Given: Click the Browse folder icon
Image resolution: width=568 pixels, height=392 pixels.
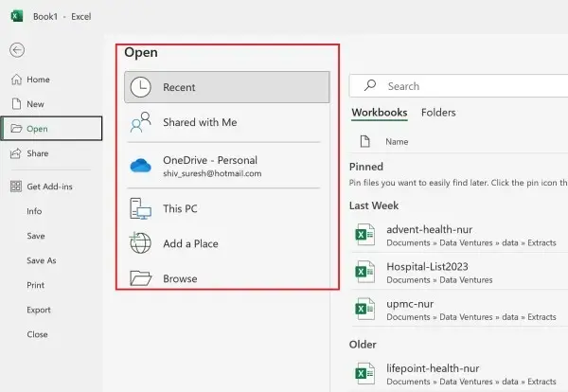Looking at the screenshot, I should (x=140, y=278).
